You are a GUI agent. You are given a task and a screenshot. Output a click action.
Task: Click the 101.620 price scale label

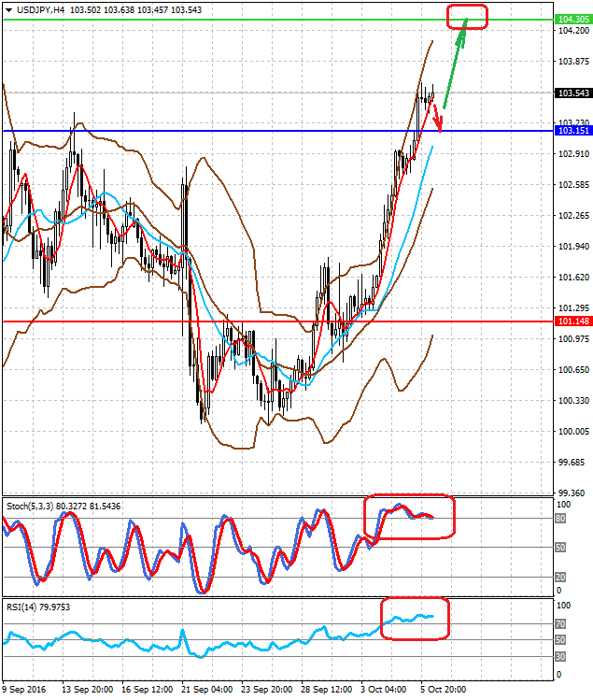tap(573, 277)
